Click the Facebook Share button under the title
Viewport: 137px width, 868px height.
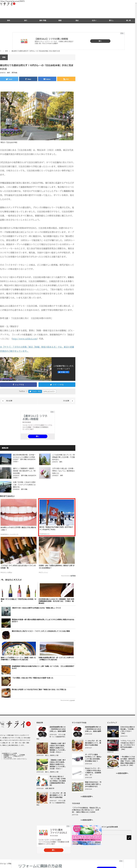click(x=28, y=79)
